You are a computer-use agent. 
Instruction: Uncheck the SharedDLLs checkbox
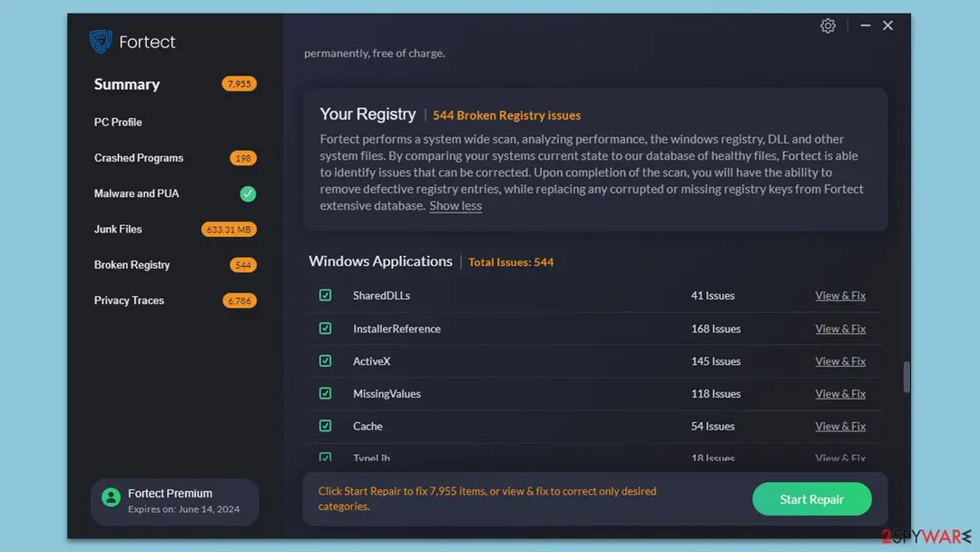pos(325,295)
